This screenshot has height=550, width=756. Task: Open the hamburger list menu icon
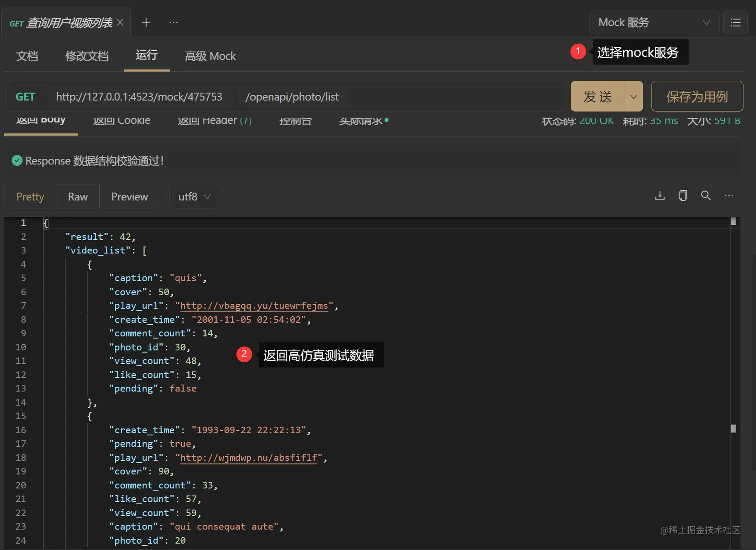735,22
